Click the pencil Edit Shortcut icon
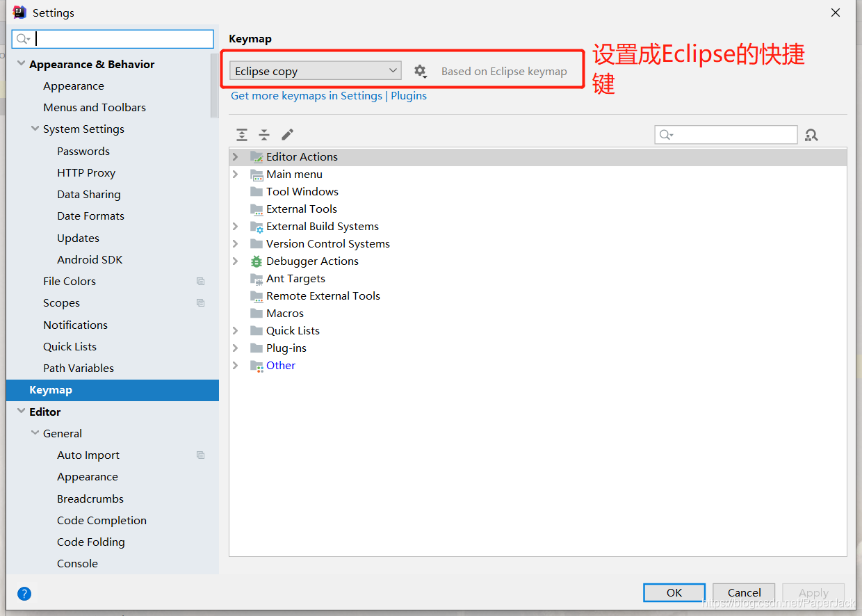Viewport: 862px width, 616px height. 287,135
